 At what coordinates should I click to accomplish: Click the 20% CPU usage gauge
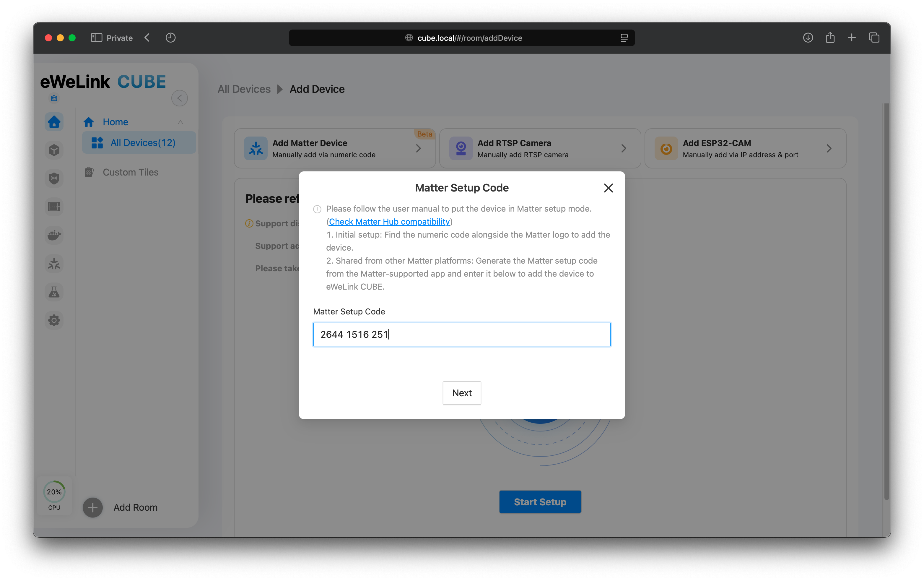54,492
